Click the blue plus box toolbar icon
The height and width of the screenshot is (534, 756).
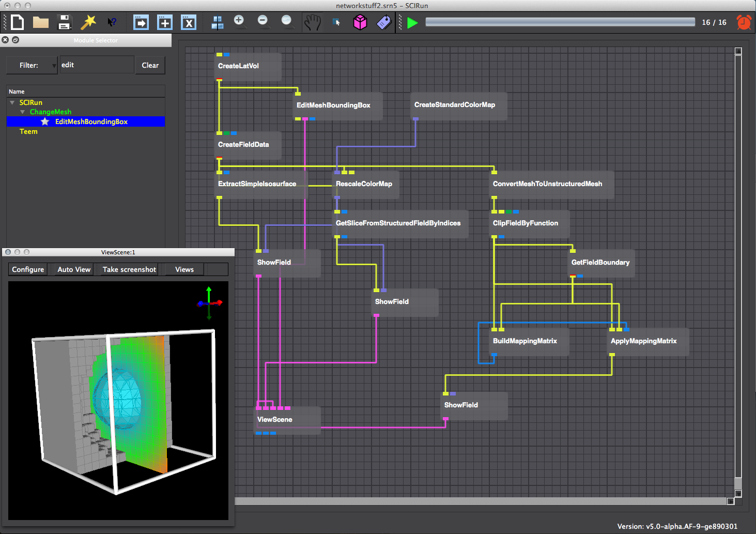click(x=165, y=22)
